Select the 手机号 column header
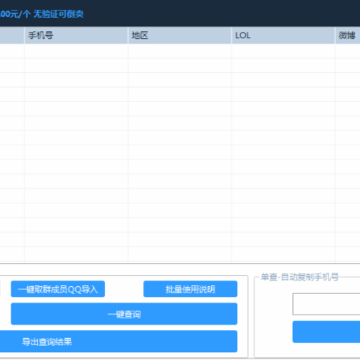Screen dimensions: 360x360 point(76,36)
